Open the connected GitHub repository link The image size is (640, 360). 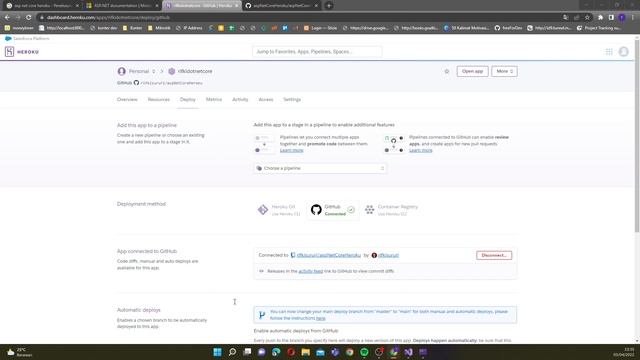329,255
